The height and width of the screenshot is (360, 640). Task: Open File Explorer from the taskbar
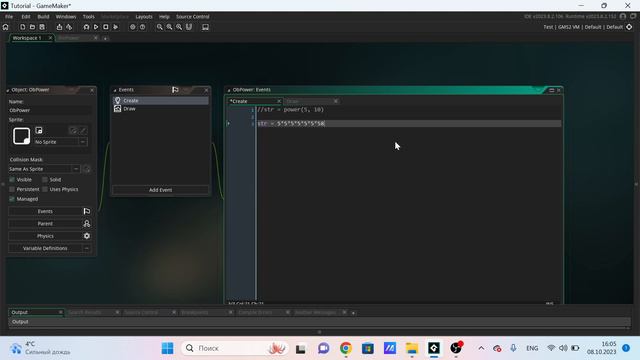412,348
